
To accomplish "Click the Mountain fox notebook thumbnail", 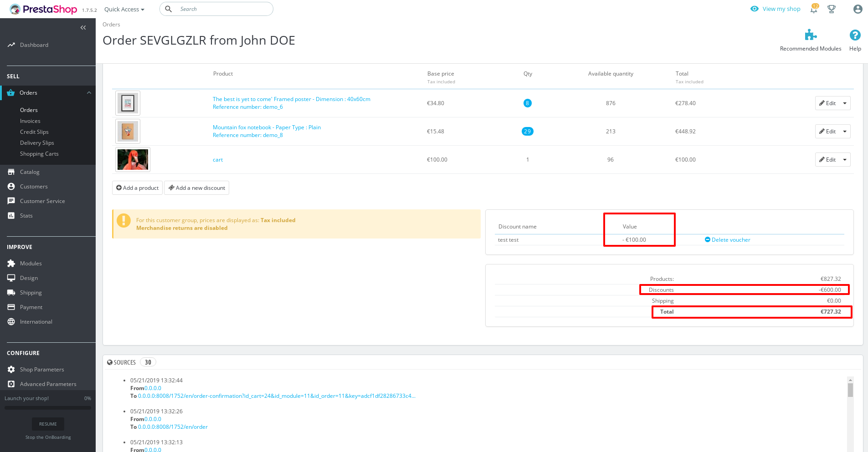I will [128, 132].
